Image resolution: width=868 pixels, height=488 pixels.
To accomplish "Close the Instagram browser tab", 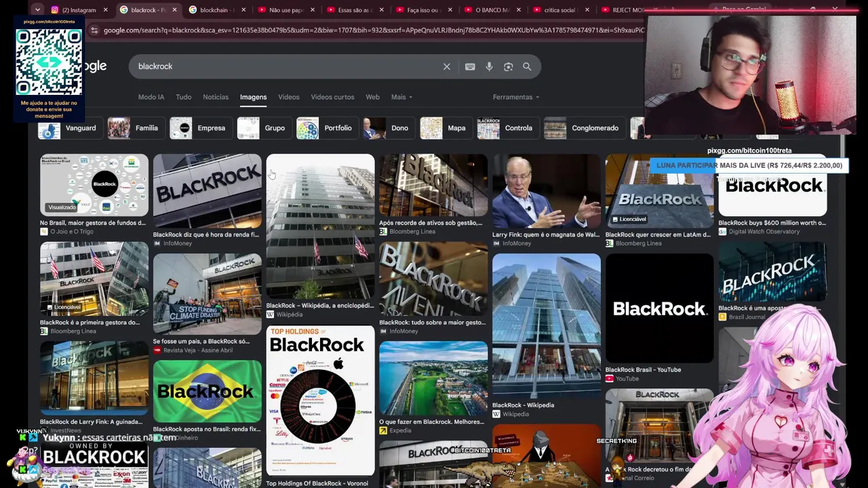I will click(x=105, y=10).
